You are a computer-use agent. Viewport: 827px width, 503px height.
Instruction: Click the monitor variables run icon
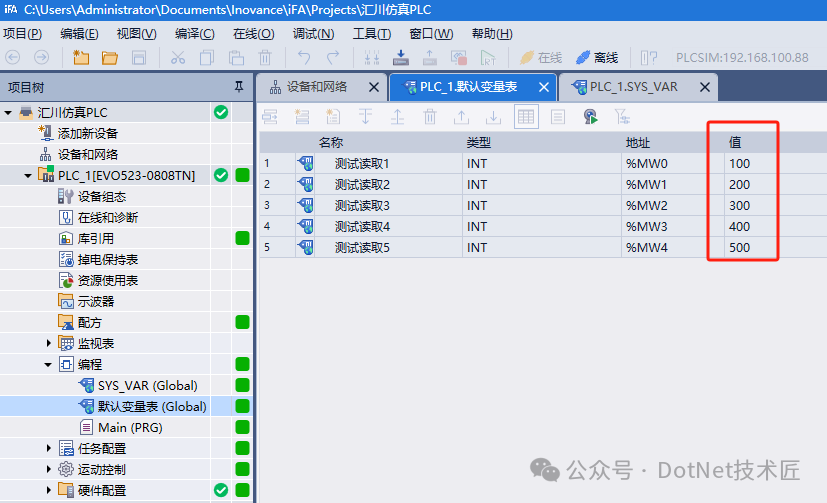pyautogui.click(x=590, y=117)
